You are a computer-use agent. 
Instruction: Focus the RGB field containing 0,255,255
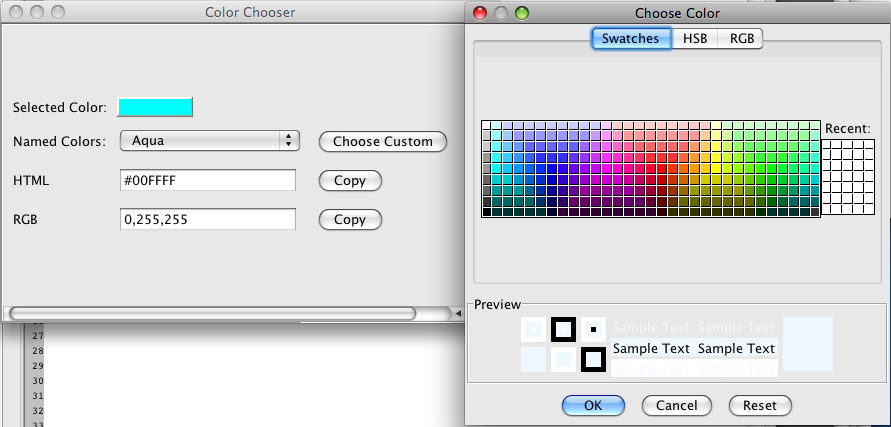pyautogui.click(x=207, y=219)
